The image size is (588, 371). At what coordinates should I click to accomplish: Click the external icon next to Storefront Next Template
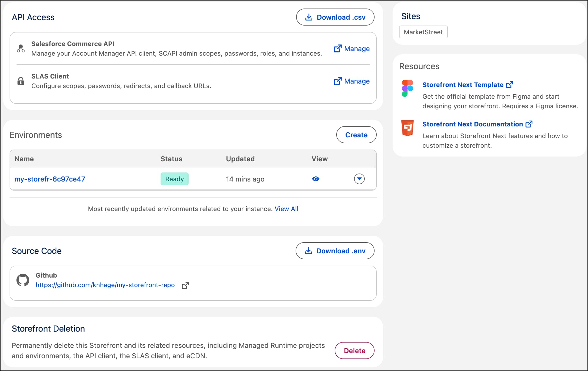coord(510,85)
